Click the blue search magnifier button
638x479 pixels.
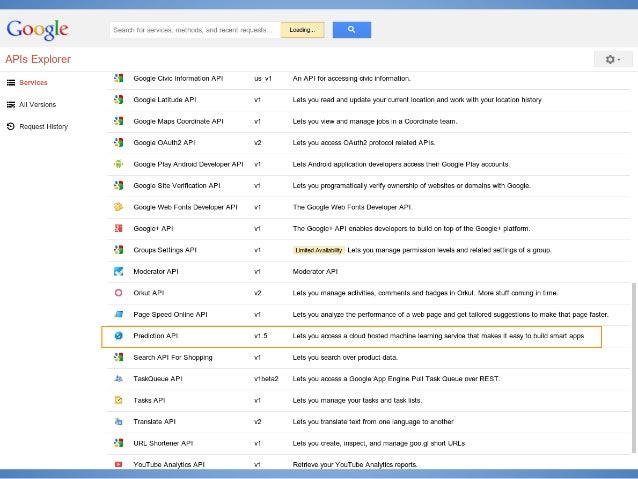pos(352,30)
